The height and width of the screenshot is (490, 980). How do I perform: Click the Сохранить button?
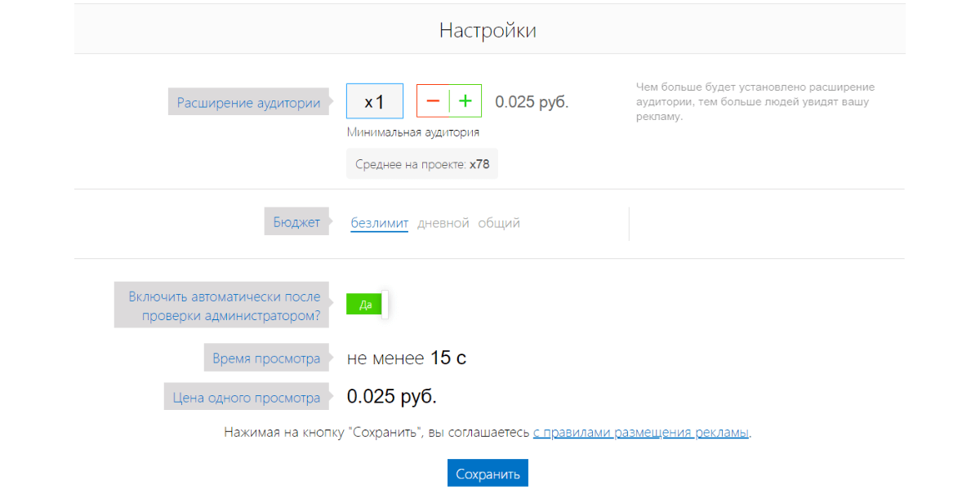(488, 474)
